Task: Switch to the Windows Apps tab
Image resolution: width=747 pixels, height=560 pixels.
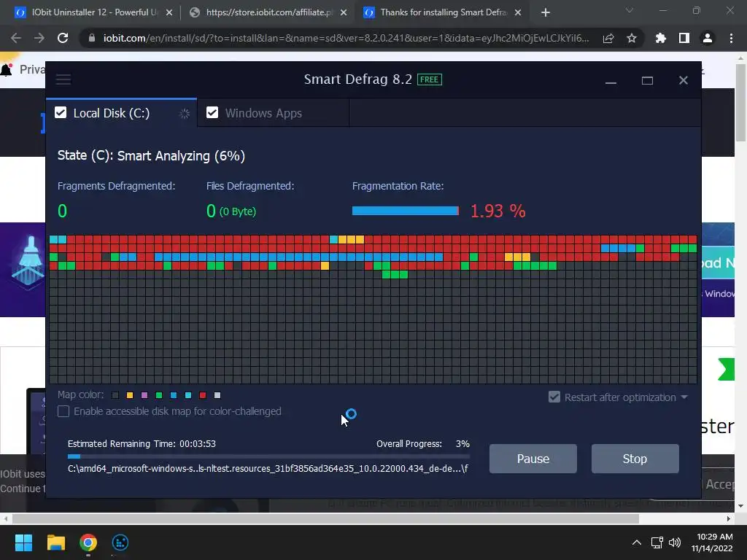Action: (274, 113)
